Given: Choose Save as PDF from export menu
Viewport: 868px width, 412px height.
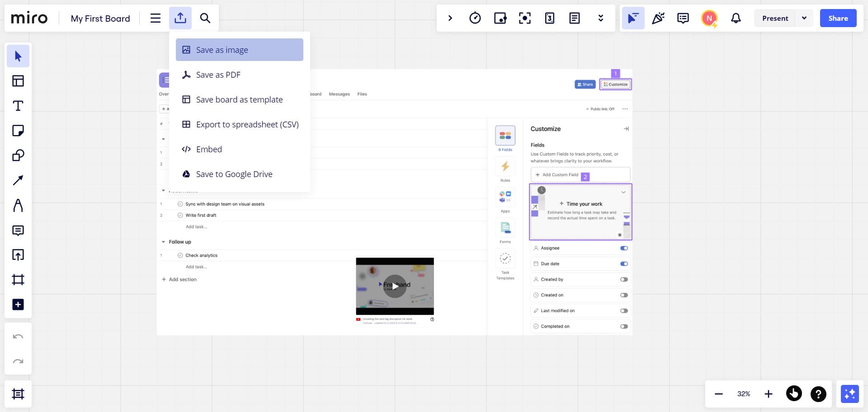Looking at the screenshot, I should pyautogui.click(x=218, y=75).
